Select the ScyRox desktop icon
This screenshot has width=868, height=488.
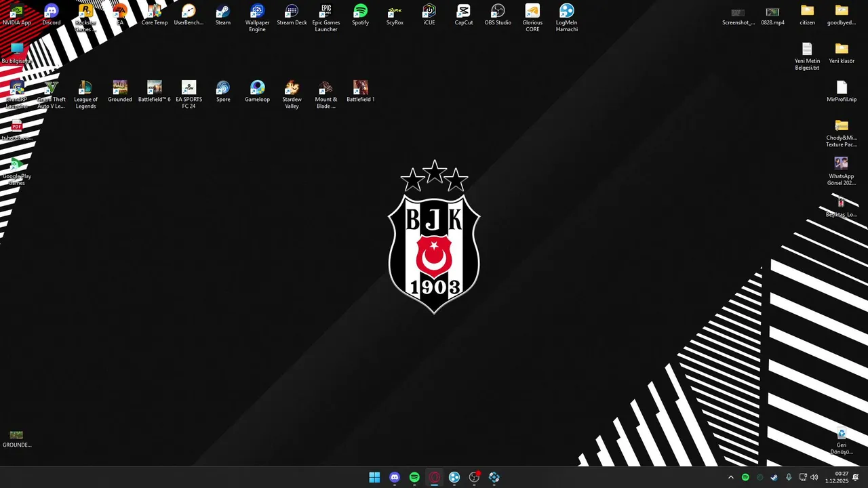(x=395, y=15)
